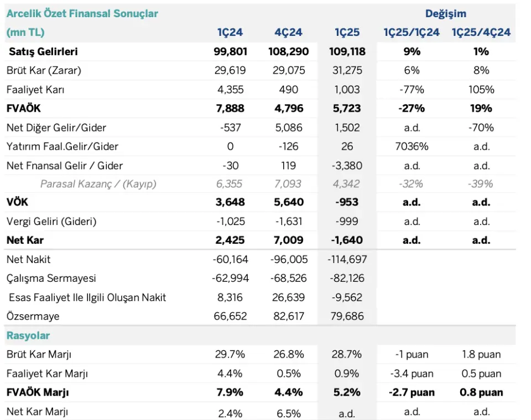Click the '1Ç24' column header

pyautogui.click(x=230, y=33)
